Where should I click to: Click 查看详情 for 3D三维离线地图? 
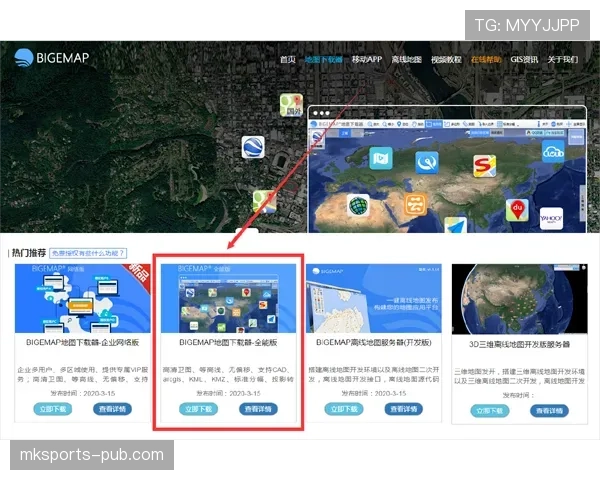point(549,411)
